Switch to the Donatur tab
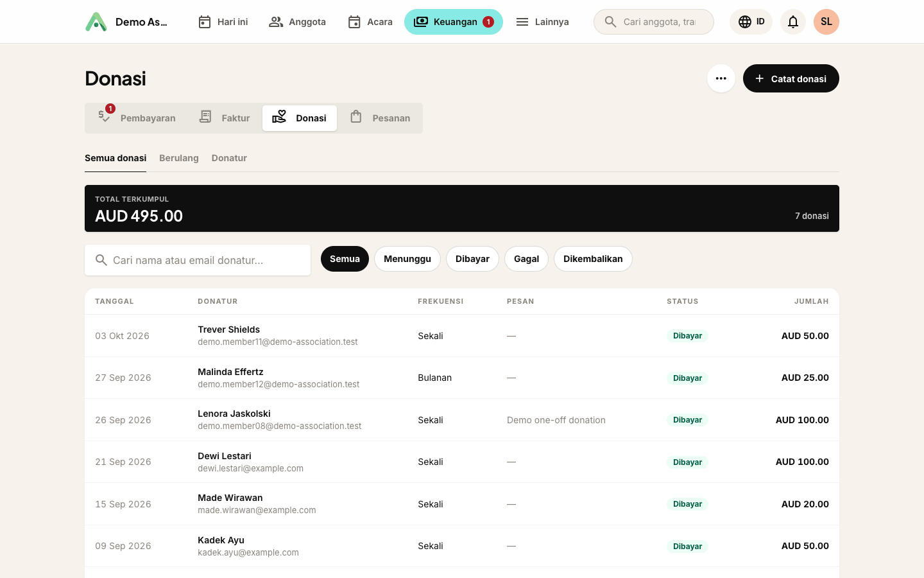Image resolution: width=924 pixels, height=578 pixels. 229,158
